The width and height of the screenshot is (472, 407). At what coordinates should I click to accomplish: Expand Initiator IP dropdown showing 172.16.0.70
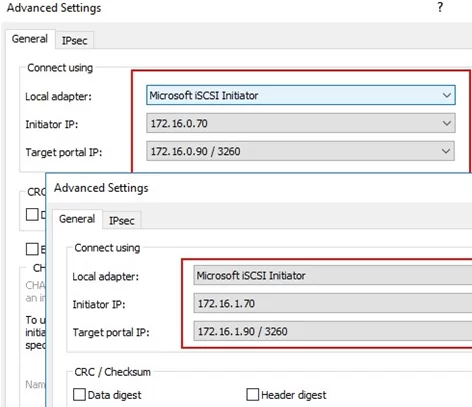[x=301, y=123]
